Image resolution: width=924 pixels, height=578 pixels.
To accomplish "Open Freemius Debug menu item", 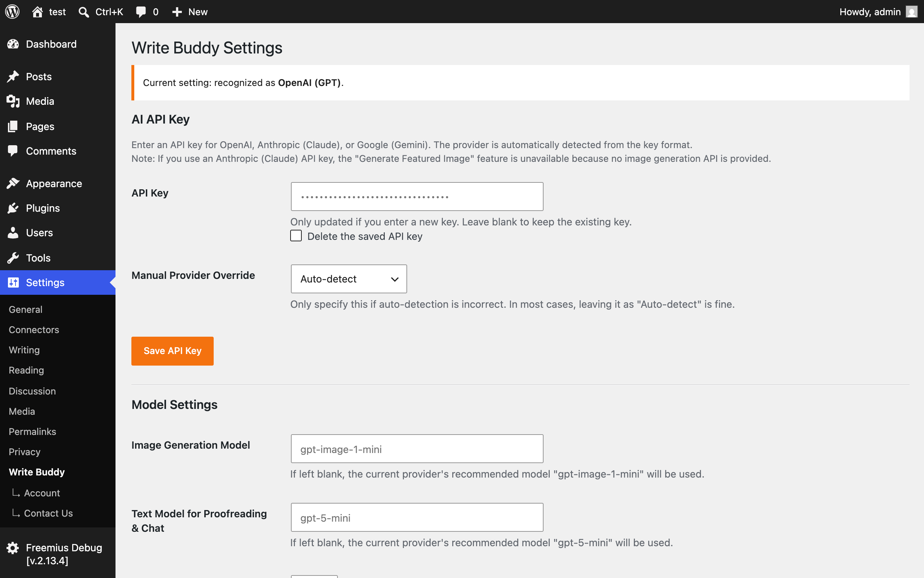I will [58, 554].
